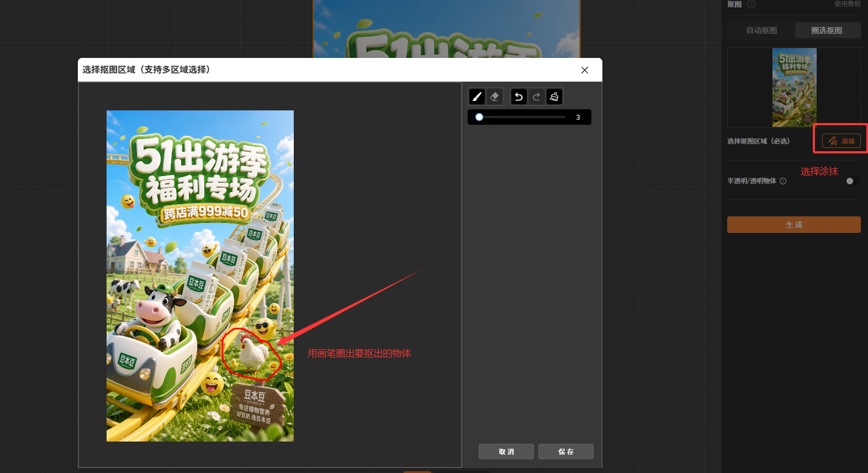Clear all strokes with the broom icon
This screenshot has width=868, height=473.
click(554, 97)
